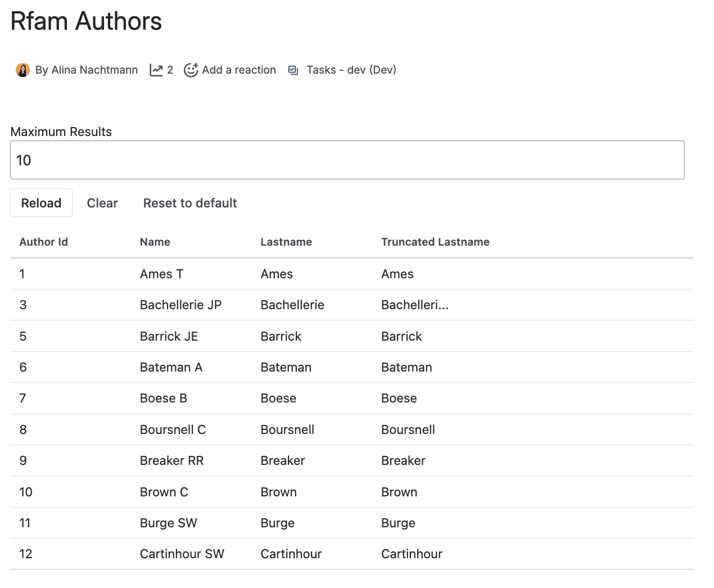Click the Reset to default link
714x588 pixels.
189,203
